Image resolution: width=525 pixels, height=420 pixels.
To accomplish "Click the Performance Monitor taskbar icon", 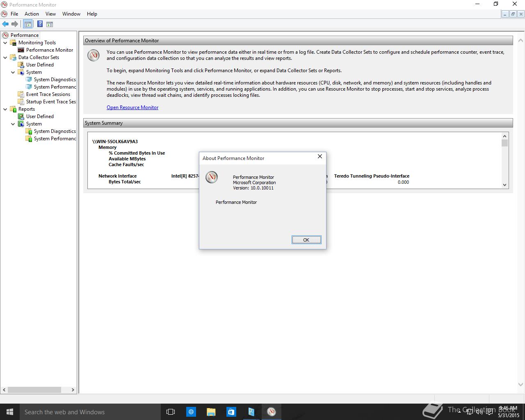I will coord(271,412).
